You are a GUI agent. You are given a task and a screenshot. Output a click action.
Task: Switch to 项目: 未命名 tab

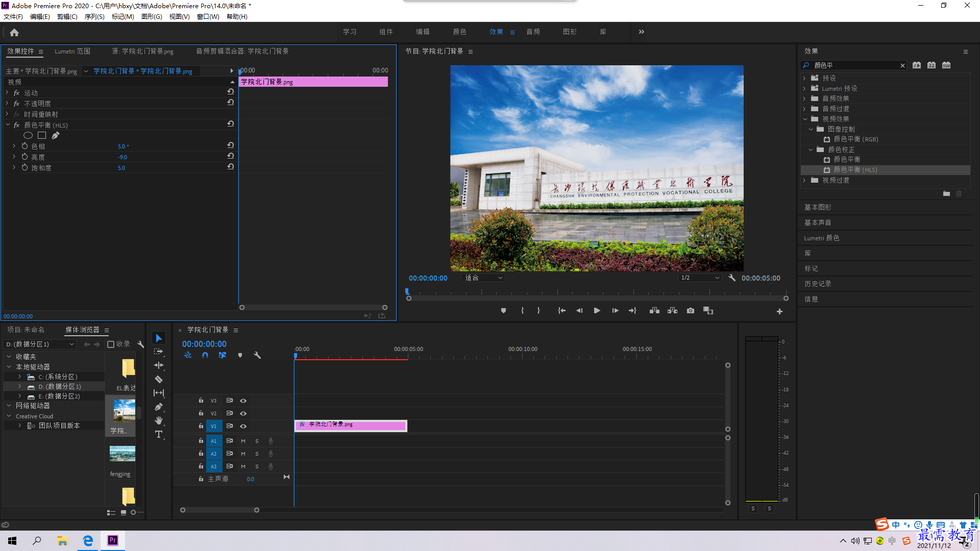coord(26,330)
